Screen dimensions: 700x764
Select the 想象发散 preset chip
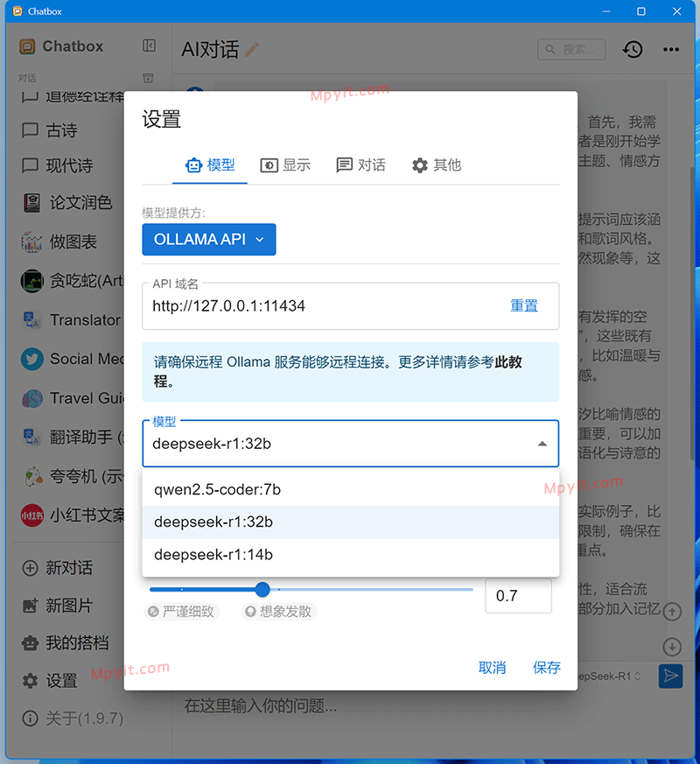point(278,611)
